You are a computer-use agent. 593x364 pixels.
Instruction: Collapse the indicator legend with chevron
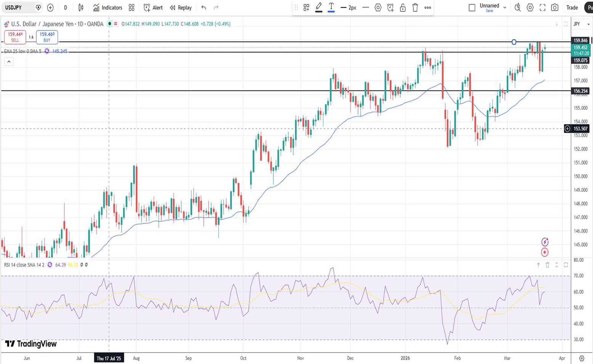pyautogui.click(x=9, y=61)
